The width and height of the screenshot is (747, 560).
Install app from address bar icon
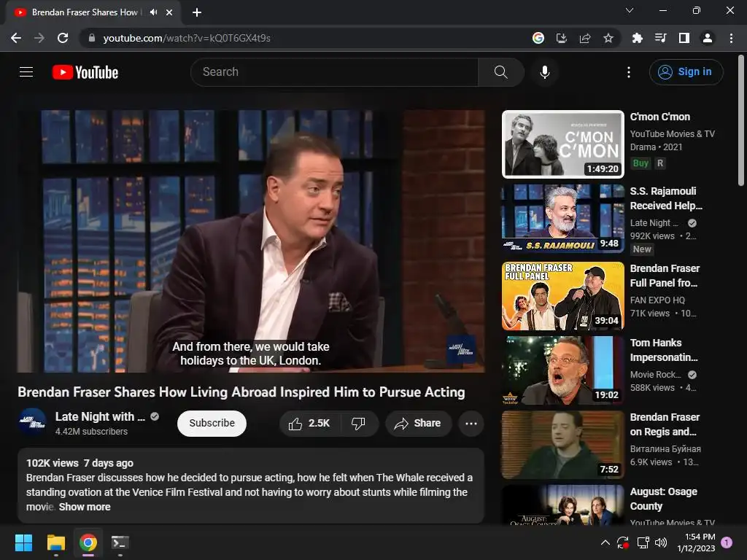(562, 38)
